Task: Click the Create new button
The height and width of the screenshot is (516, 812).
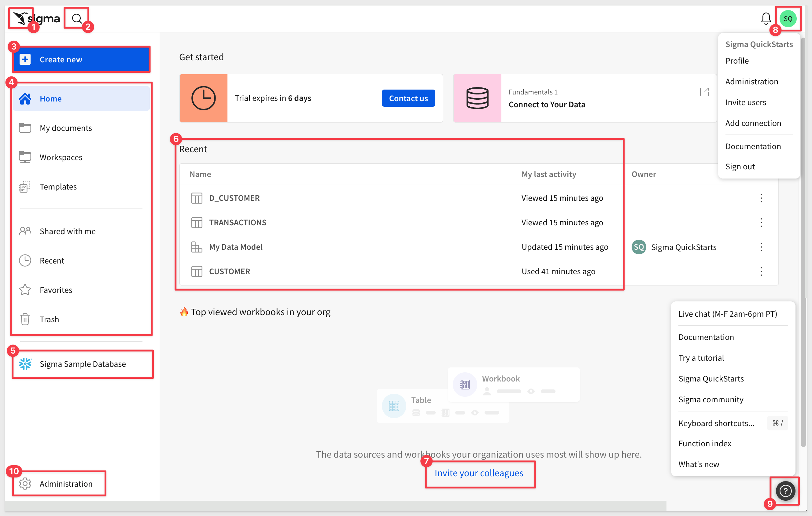Action: 81,59
